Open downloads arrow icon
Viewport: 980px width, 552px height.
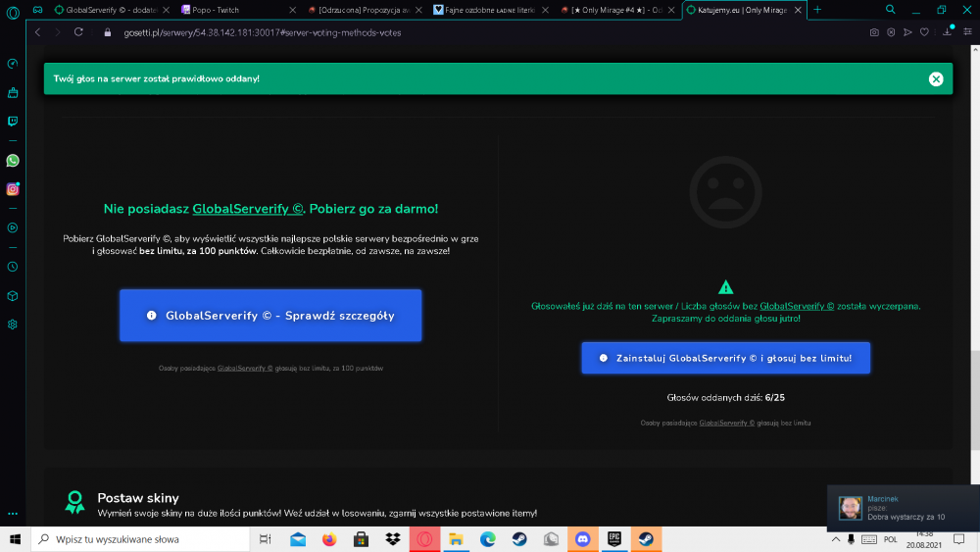point(948,32)
